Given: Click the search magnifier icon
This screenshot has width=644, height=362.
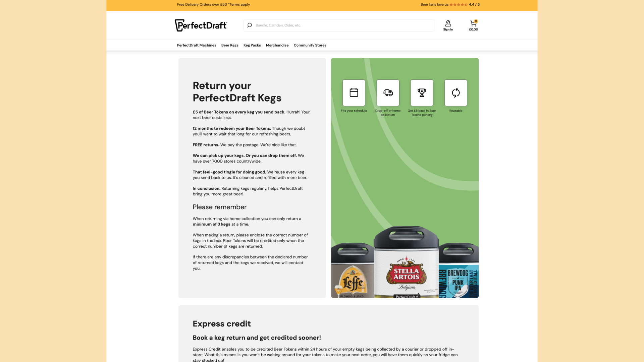Looking at the screenshot, I should 250,25.
